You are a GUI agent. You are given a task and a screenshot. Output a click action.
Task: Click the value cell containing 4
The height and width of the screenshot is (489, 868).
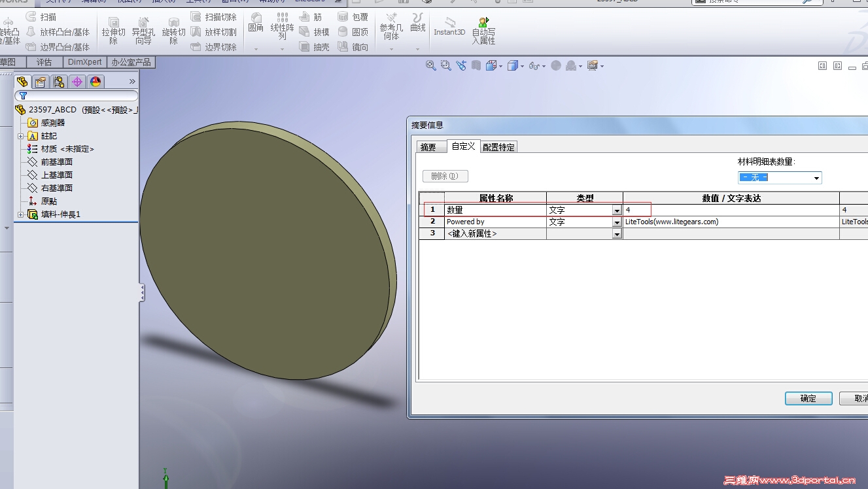(x=731, y=211)
